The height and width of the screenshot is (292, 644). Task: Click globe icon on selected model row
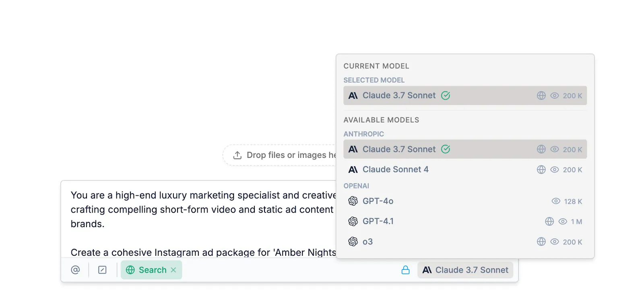[541, 95]
